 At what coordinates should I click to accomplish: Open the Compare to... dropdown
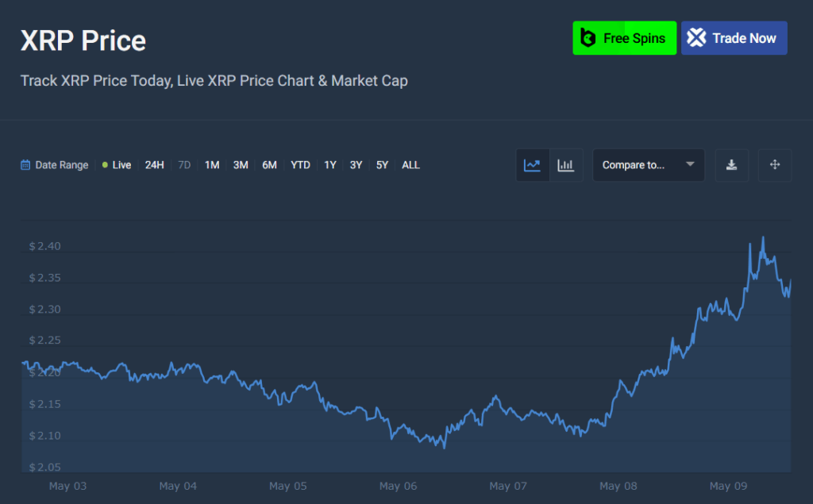tap(648, 165)
